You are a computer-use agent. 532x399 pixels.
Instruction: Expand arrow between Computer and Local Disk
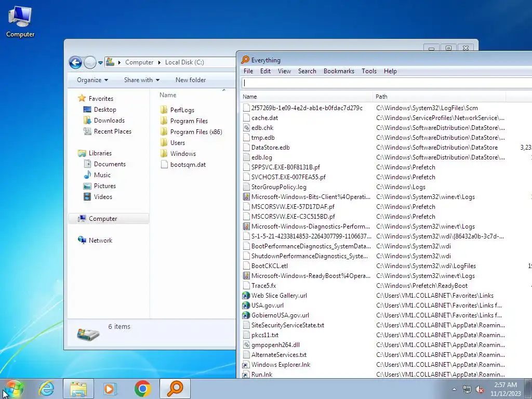tap(159, 63)
